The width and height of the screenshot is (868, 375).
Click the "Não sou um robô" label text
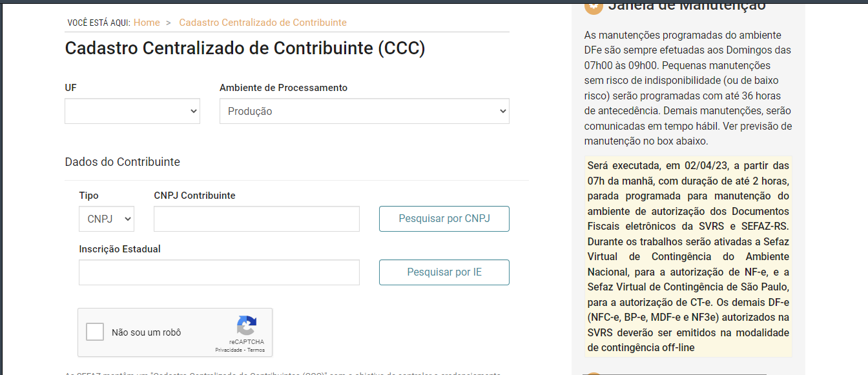click(x=147, y=332)
